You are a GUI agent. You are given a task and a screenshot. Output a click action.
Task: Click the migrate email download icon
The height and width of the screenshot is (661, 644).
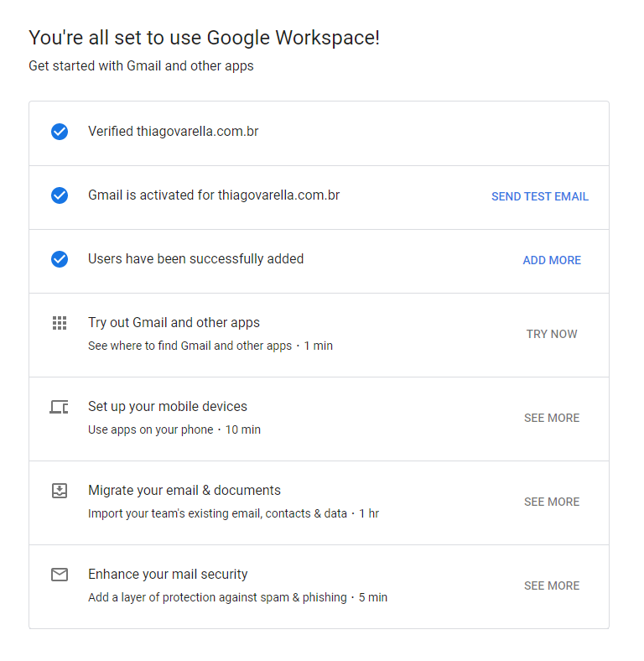59,491
